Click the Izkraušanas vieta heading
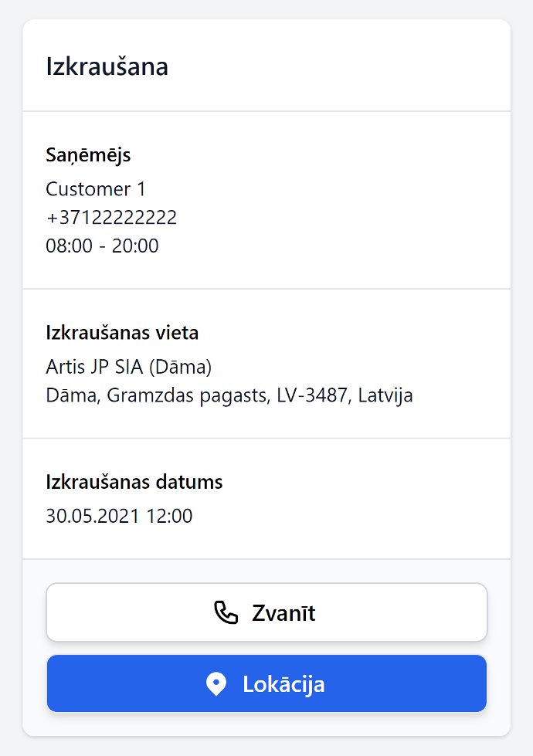Screen dimensions: 533x756 122,333
